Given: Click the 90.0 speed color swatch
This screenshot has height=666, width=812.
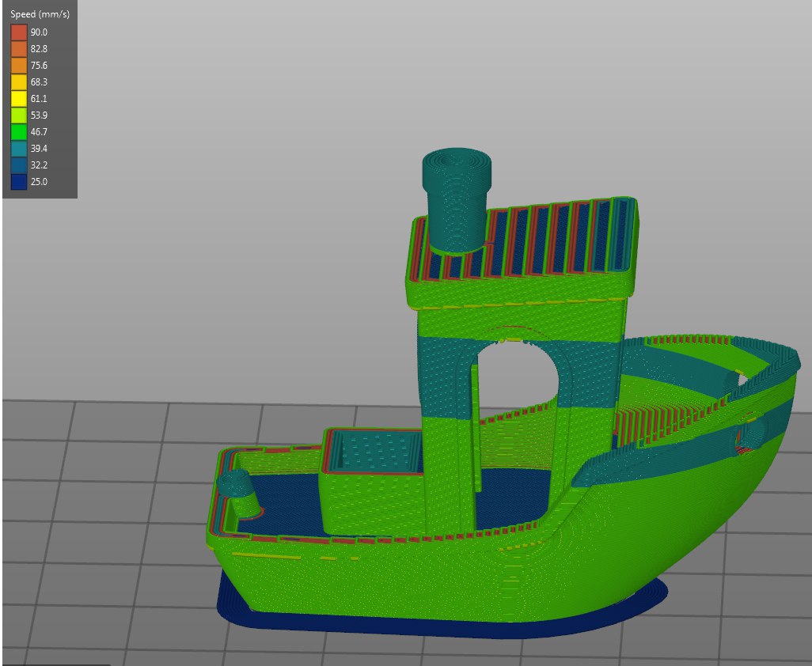Looking at the screenshot, I should click(x=19, y=32).
